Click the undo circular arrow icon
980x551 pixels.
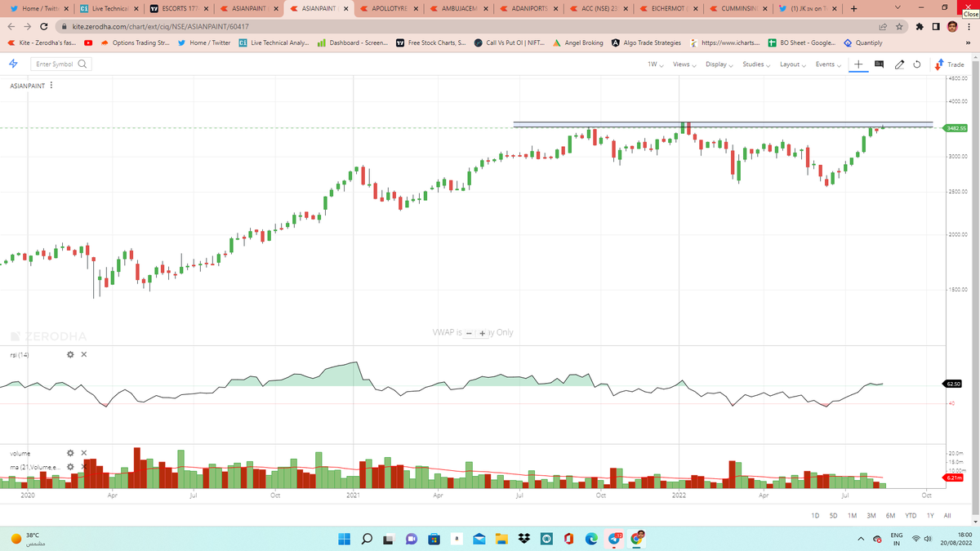coord(916,64)
